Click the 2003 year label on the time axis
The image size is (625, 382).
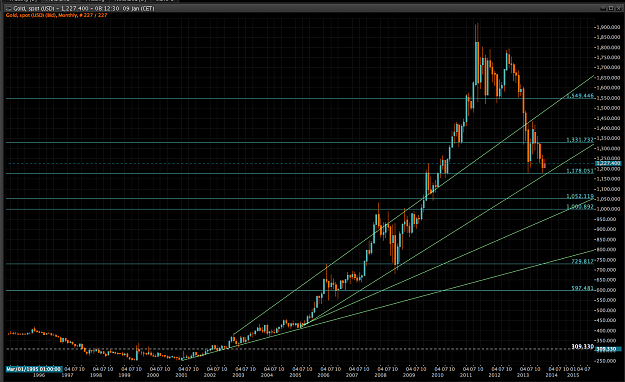click(x=238, y=375)
